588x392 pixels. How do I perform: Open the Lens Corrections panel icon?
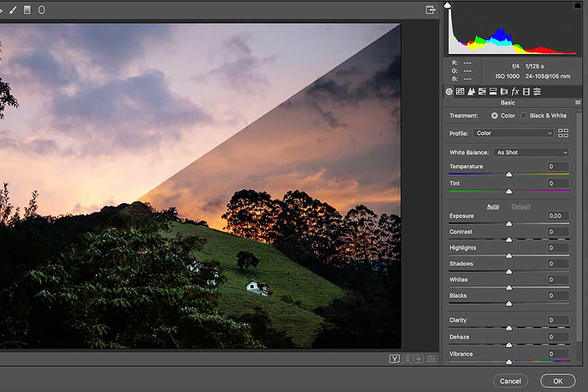pyautogui.click(x=504, y=92)
